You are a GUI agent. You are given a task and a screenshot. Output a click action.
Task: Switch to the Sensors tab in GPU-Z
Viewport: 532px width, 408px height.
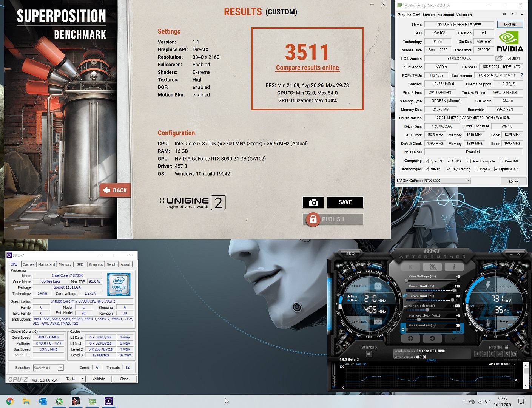coord(429,15)
